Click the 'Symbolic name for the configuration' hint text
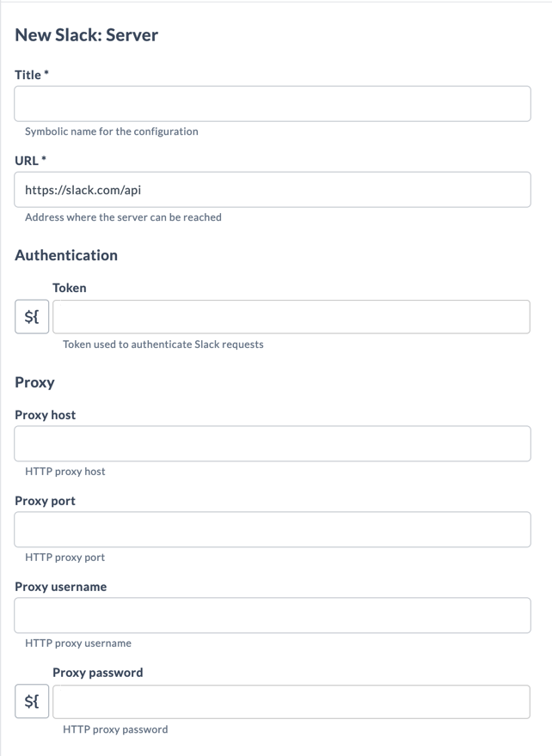 tap(112, 131)
